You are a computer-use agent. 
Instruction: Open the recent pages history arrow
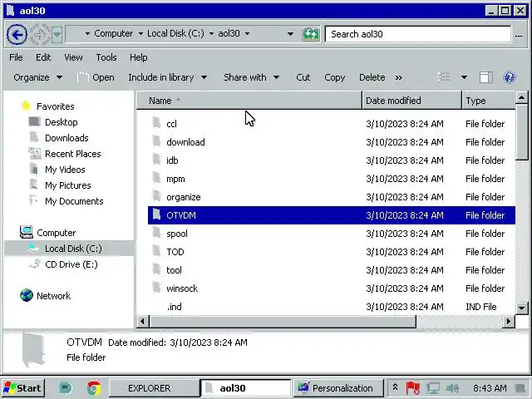click(x=57, y=34)
